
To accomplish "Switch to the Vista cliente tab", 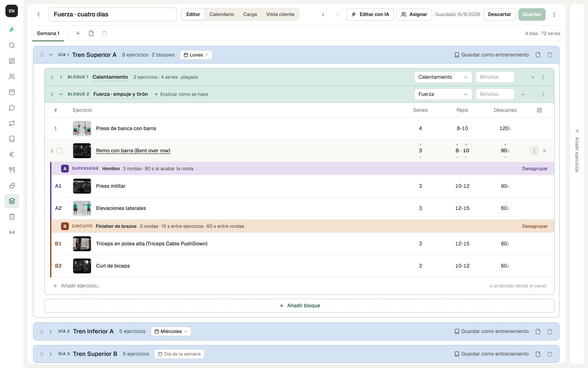I will point(280,14).
